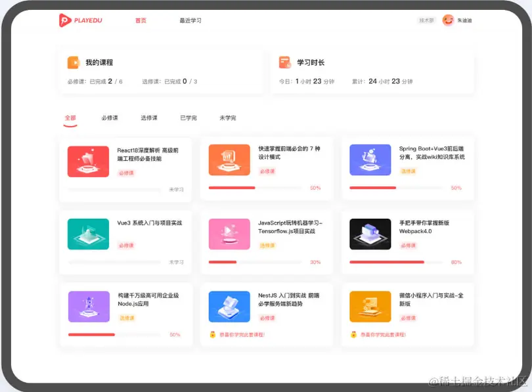Click the 技术部 department tag
This screenshot has width=532, height=392.
pyautogui.click(x=426, y=20)
